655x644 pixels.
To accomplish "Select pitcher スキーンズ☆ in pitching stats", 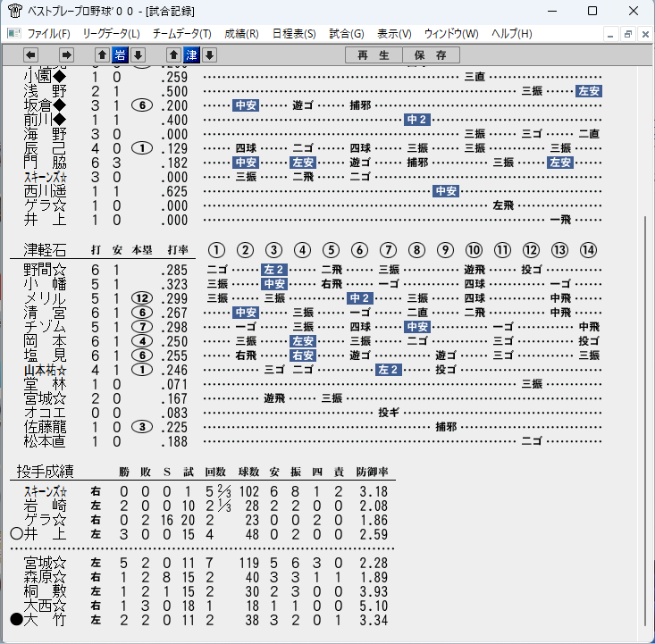I will 45,491.
